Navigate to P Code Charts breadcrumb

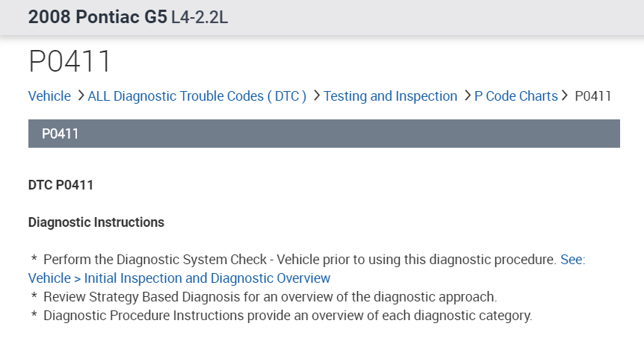pyautogui.click(x=515, y=96)
